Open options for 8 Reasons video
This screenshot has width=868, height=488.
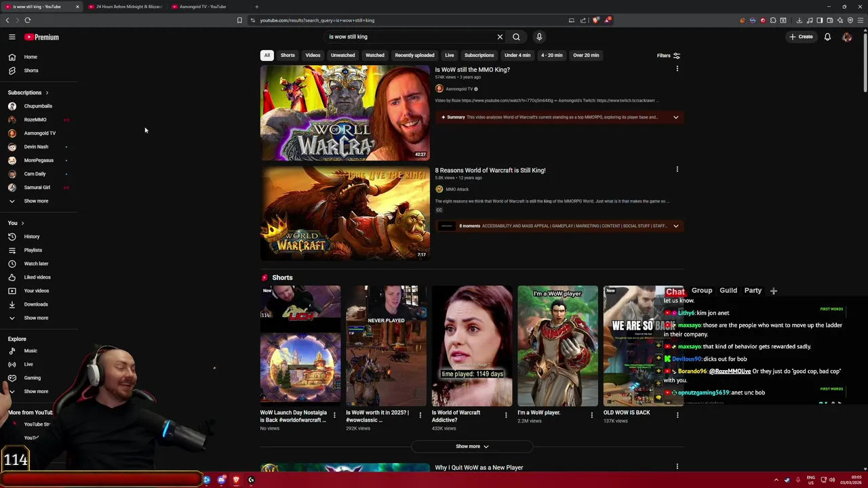click(677, 169)
